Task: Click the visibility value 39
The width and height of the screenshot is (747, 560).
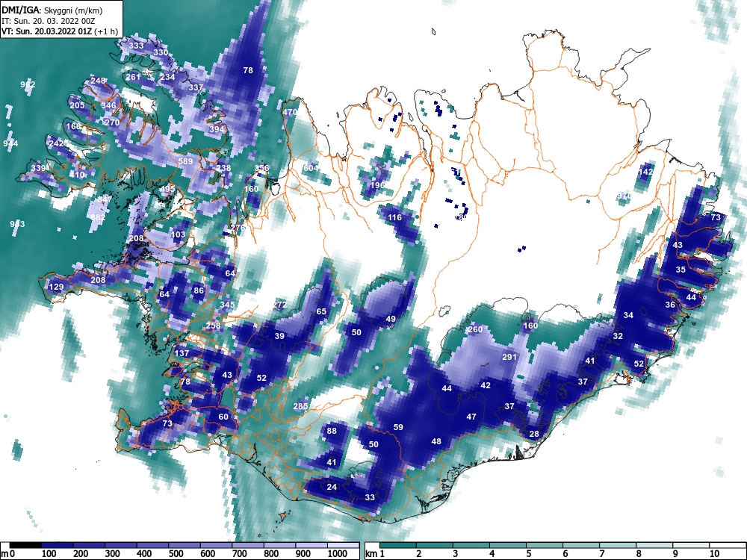Action: click(279, 336)
